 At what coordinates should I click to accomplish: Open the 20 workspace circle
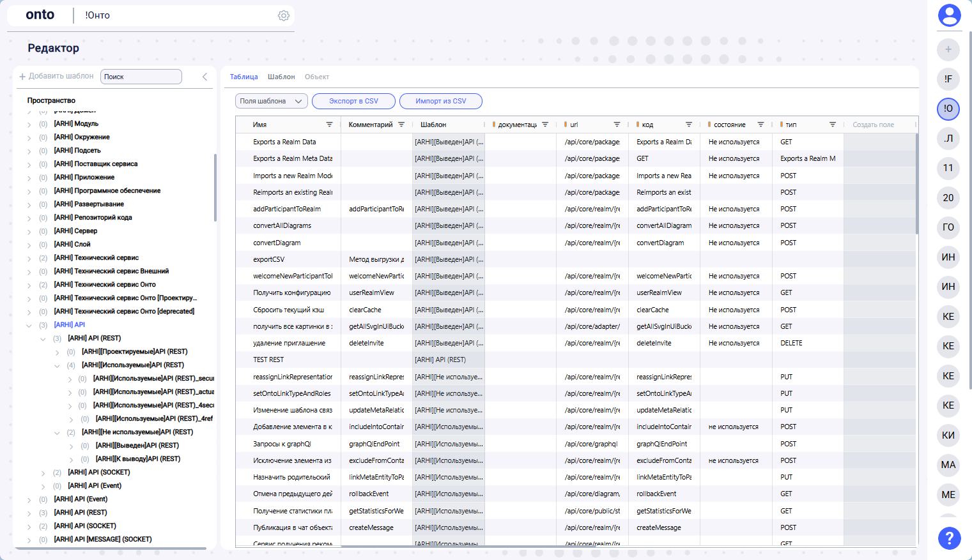(x=948, y=198)
